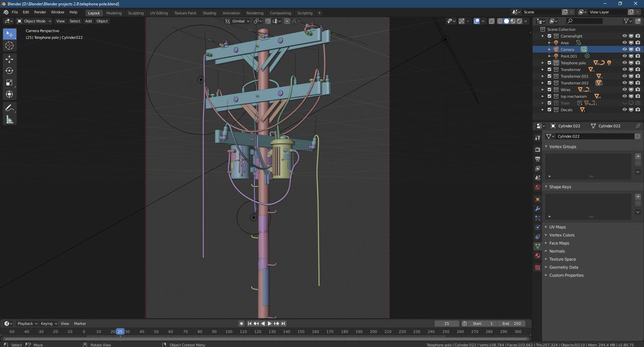644x347 pixels.
Task: Open the Object Mode dropdown
Action: tap(34, 21)
